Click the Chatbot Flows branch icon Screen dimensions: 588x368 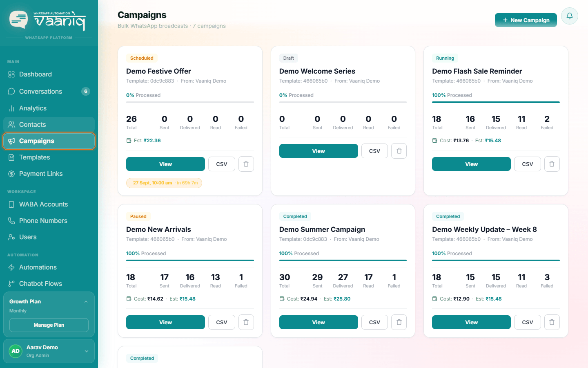click(x=11, y=284)
